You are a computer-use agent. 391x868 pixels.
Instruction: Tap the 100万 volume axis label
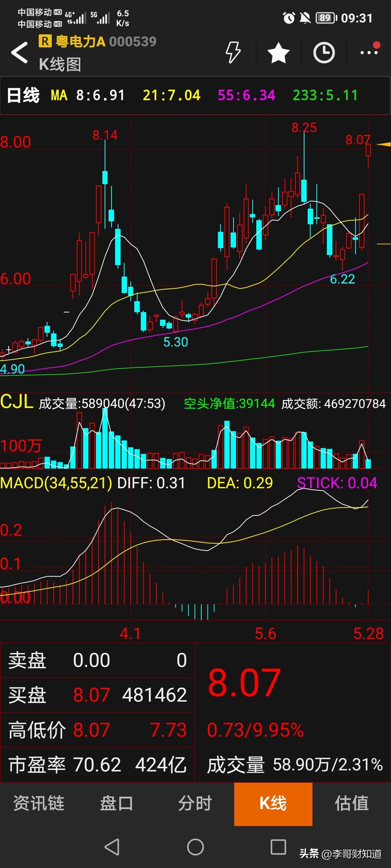pos(21,446)
